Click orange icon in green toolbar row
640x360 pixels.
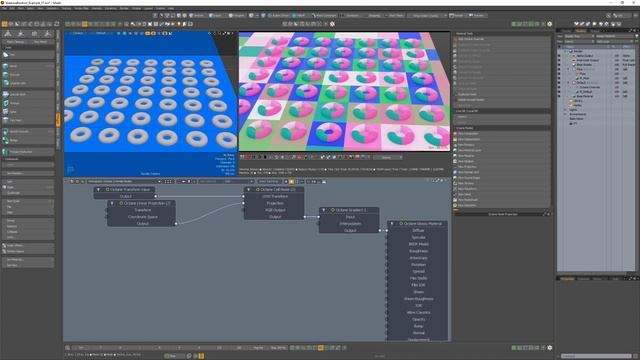[x=84, y=24]
